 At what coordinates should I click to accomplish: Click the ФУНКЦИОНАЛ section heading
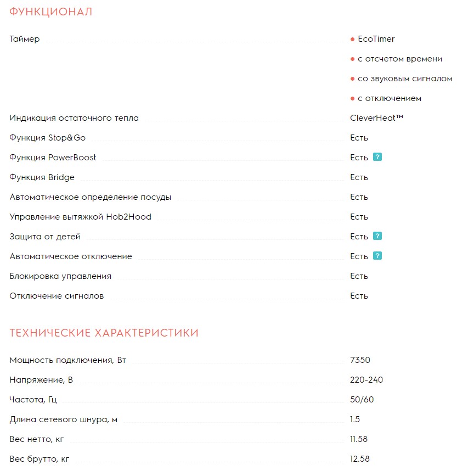(x=51, y=12)
